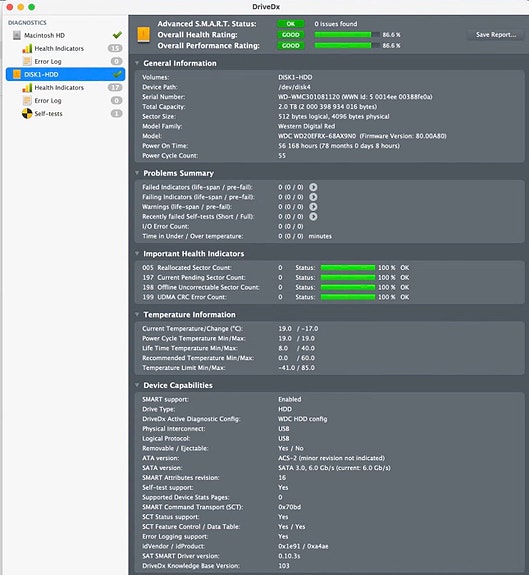This screenshot has height=575, width=529.
Task: Open the Self-tests item for DISK1-HDD
Action: pyautogui.click(x=48, y=114)
